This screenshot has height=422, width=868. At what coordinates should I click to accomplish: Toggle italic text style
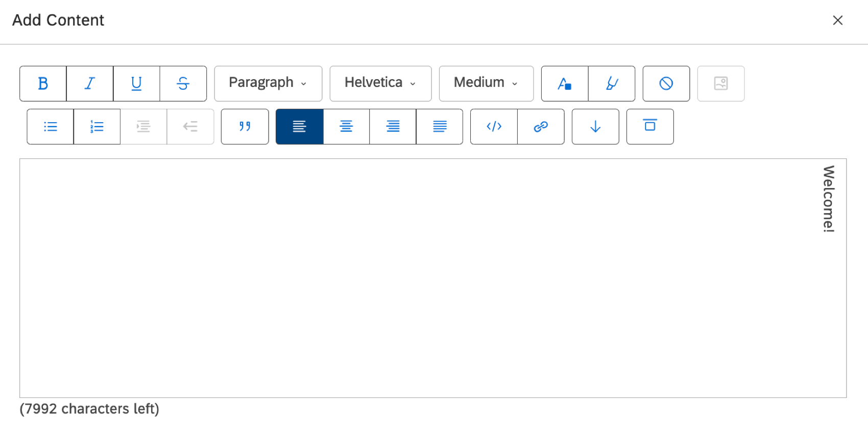(90, 83)
